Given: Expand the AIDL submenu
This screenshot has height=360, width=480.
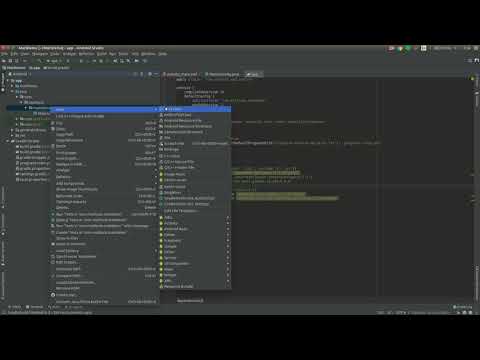Looking at the screenshot, I should pyautogui.click(x=195, y=217).
